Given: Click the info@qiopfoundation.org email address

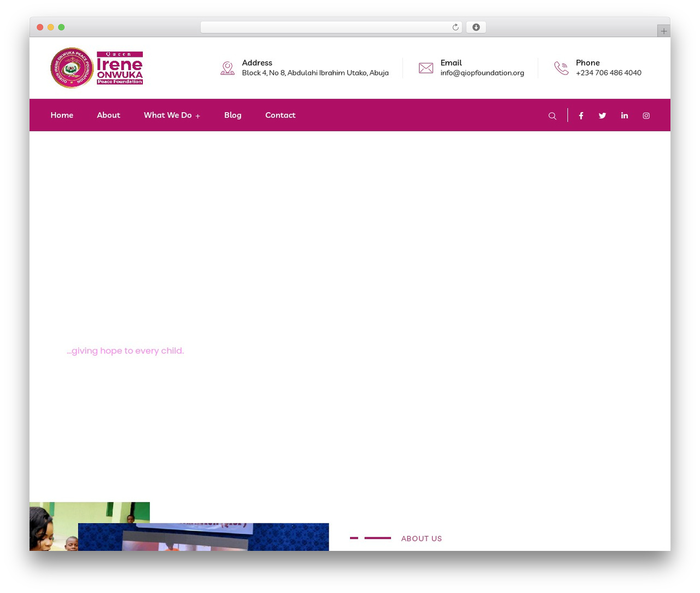Looking at the screenshot, I should click(x=482, y=73).
